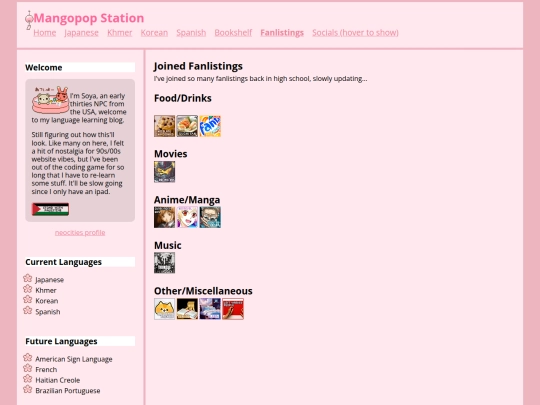Viewport: 540px width, 405px height.
Task: Open the Korean nav link
Action: pyautogui.click(x=154, y=33)
